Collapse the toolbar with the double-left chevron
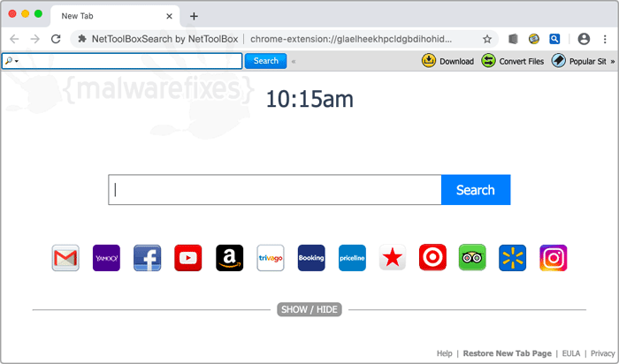 (294, 62)
